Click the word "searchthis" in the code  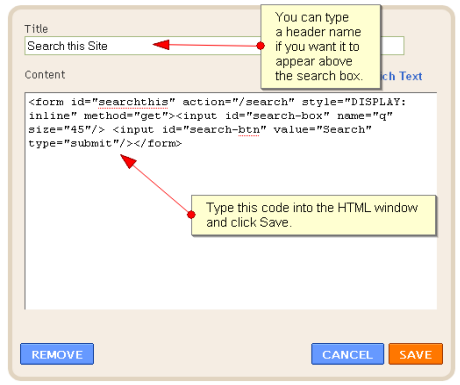[133, 102]
